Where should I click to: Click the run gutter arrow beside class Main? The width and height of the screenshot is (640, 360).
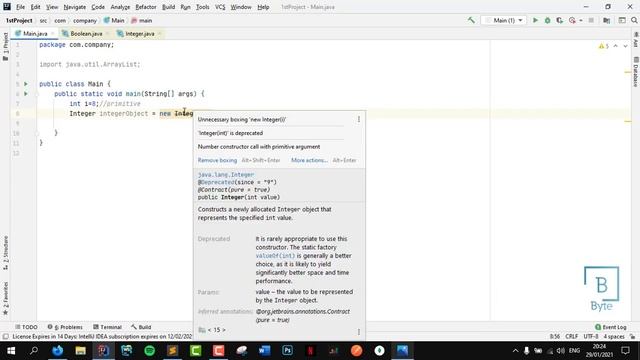[26, 84]
